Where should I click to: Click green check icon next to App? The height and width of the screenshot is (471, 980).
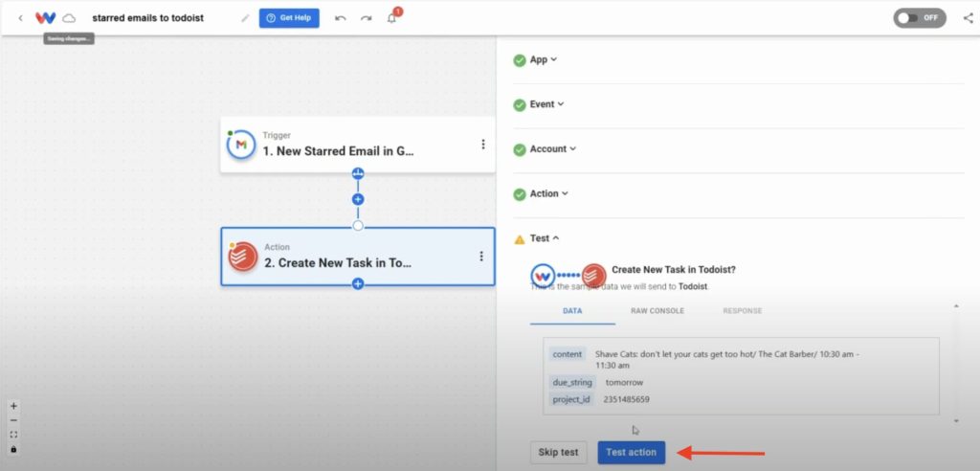[x=520, y=60]
